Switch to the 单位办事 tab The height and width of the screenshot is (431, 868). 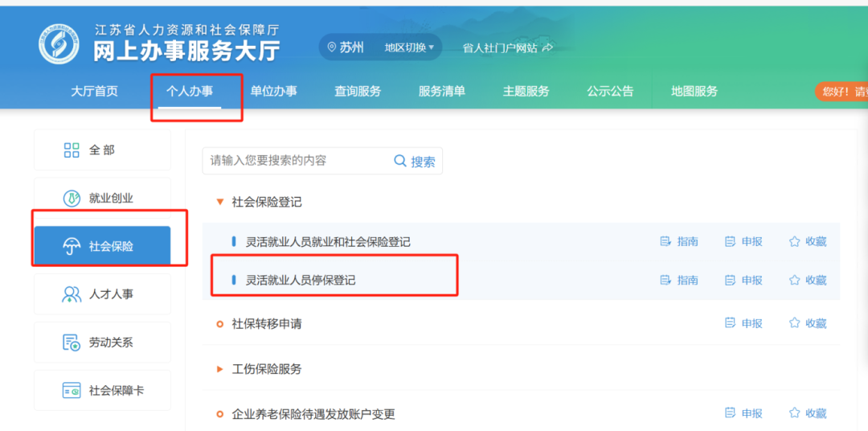point(273,91)
